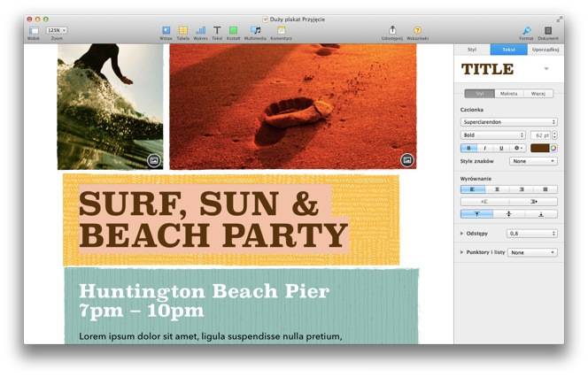Open the Dokument settings icon

[548, 31]
